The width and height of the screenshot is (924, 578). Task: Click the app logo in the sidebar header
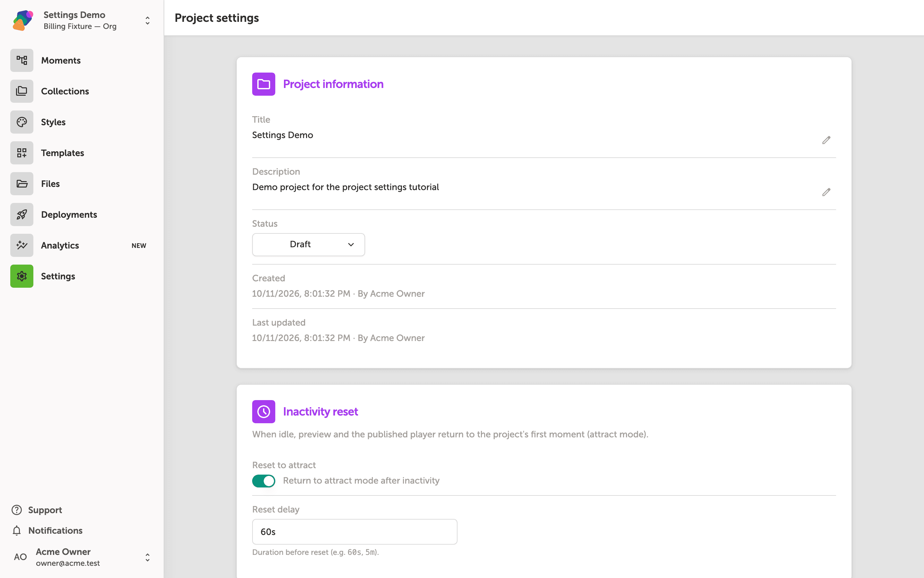click(23, 20)
